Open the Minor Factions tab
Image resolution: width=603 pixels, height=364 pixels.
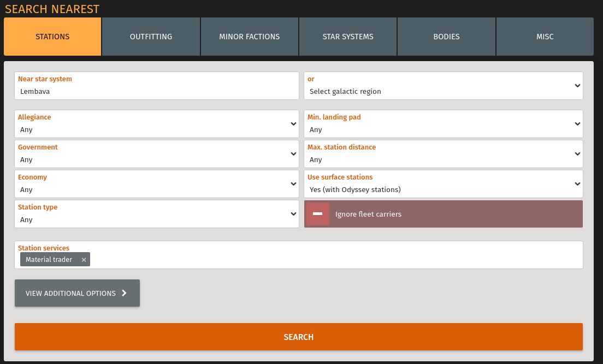click(x=249, y=37)
